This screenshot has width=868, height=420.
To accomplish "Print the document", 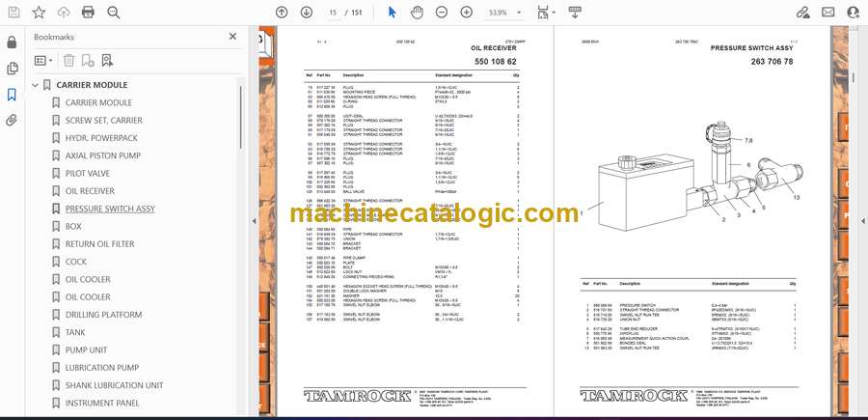I will pos(88,13).
